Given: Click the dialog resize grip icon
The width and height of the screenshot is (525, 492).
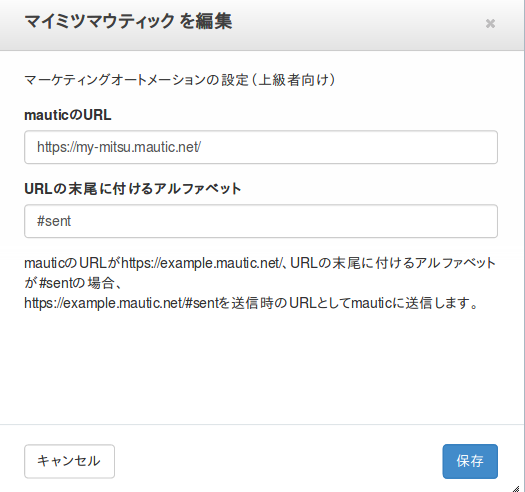Looking at the screenshot, I should point(516,489).
